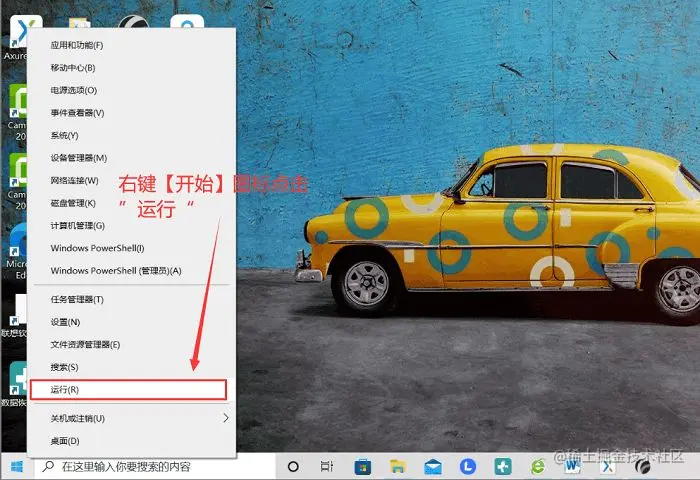Image resolution: width=700 pixels, height=480 pixels.
Task: Click 运行(R) to open Run
Action: coord(129,390)
